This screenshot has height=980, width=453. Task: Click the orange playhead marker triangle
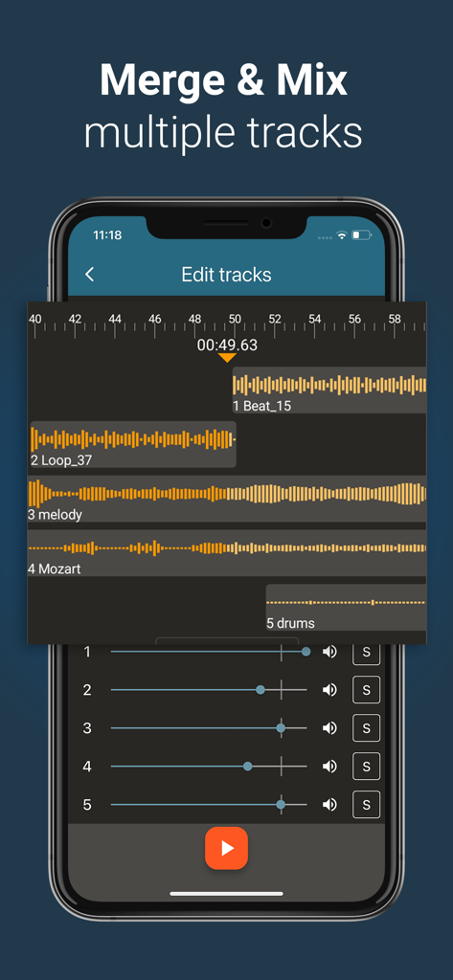[227, 358]
